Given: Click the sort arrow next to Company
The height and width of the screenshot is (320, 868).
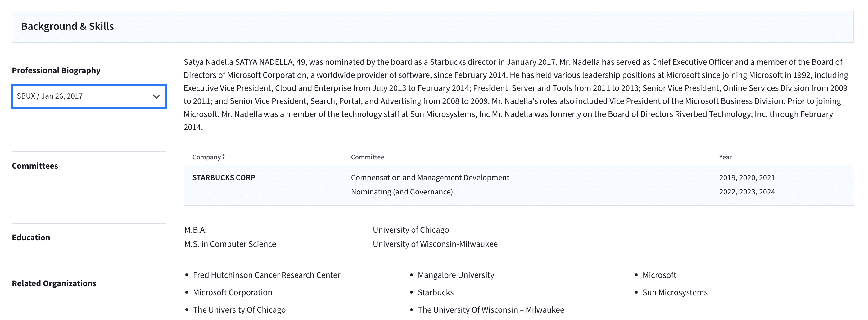Looking at the screenshot, I should pyautogui.click(x=224, y=157).
